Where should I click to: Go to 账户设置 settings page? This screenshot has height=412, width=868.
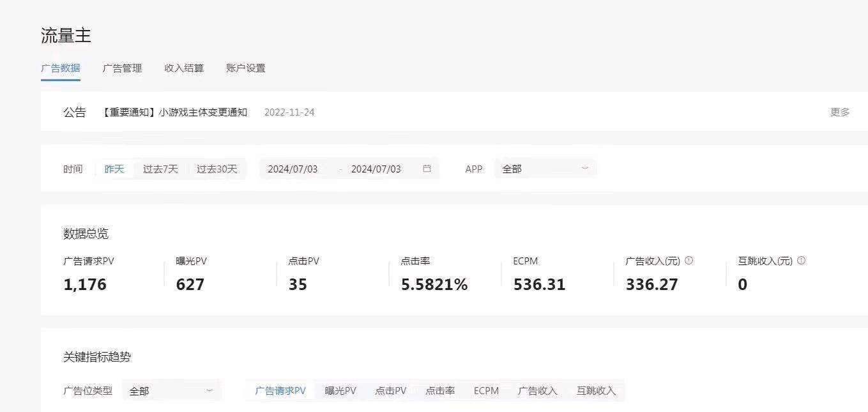pos(246,68)
